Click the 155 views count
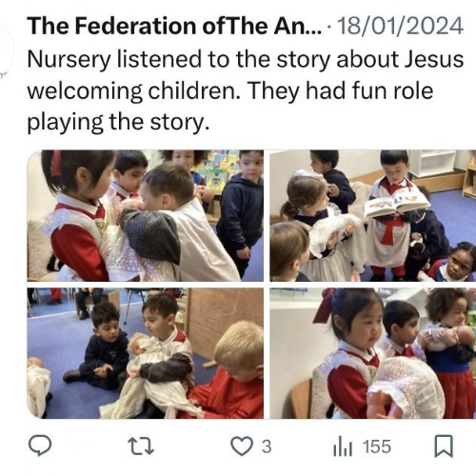 coord(377,446)
